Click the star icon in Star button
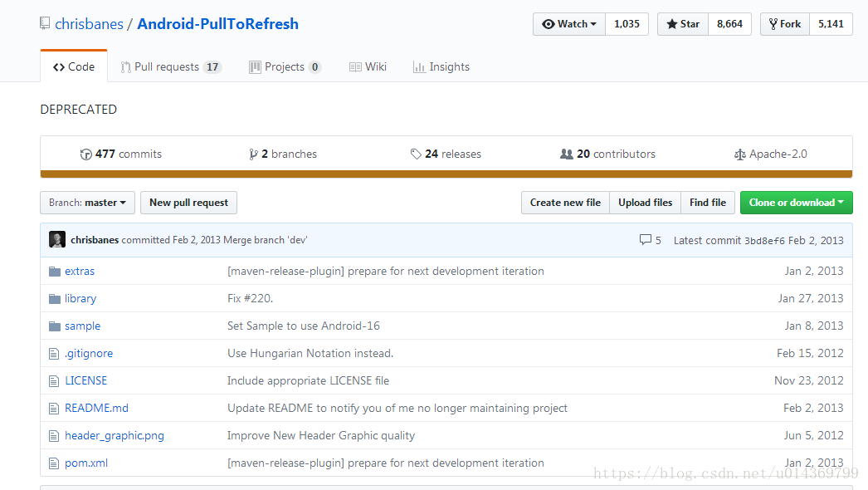This screenshot has width=868, height=490. tap(672, 24)
